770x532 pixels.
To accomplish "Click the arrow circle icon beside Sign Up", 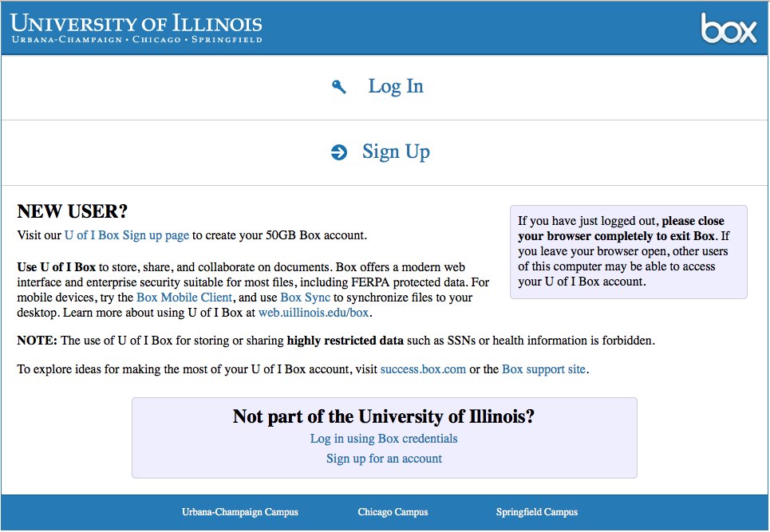I will [339, 152].
